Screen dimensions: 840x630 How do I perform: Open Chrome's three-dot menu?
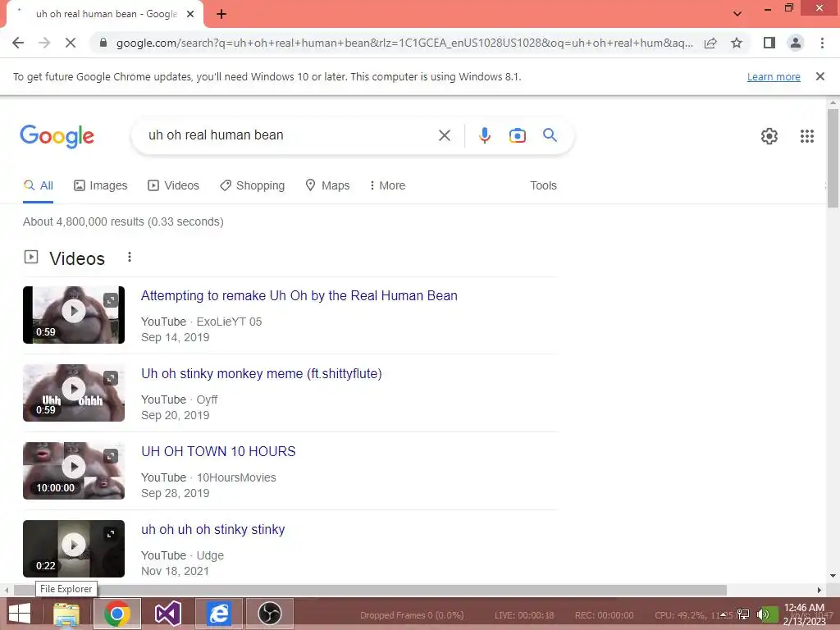pyautogui.click(x=822, y=43)
